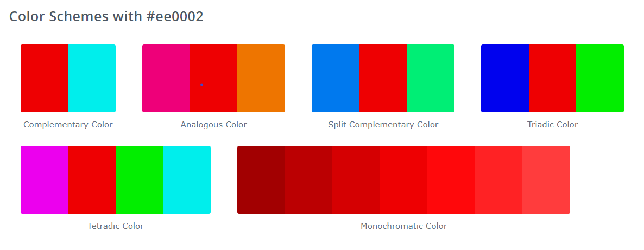Click the Color Schemes with #ee0002 heading

click(106, 16)
